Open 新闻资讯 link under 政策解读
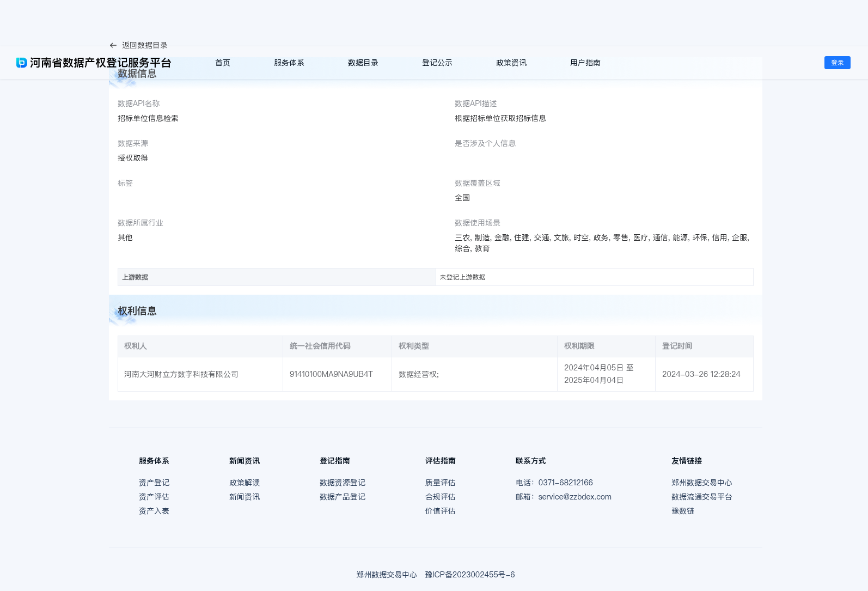This screenshot has height=591, width=868. (244, 497)
